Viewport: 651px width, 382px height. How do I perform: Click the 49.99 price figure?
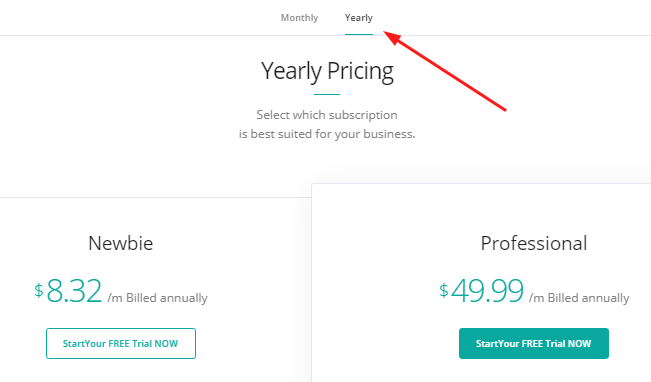[x=487, y=291]
